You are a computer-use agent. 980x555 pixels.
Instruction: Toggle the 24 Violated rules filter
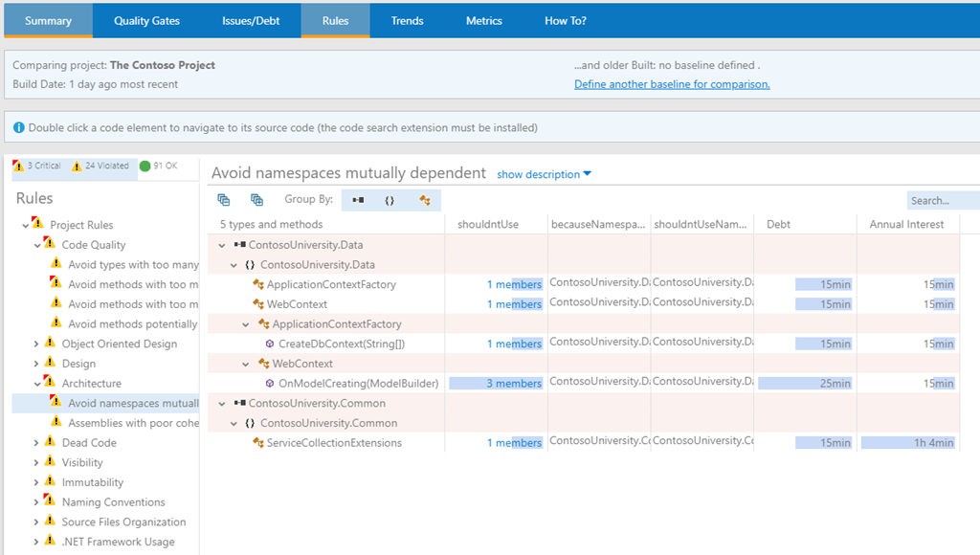click(101, 166)
